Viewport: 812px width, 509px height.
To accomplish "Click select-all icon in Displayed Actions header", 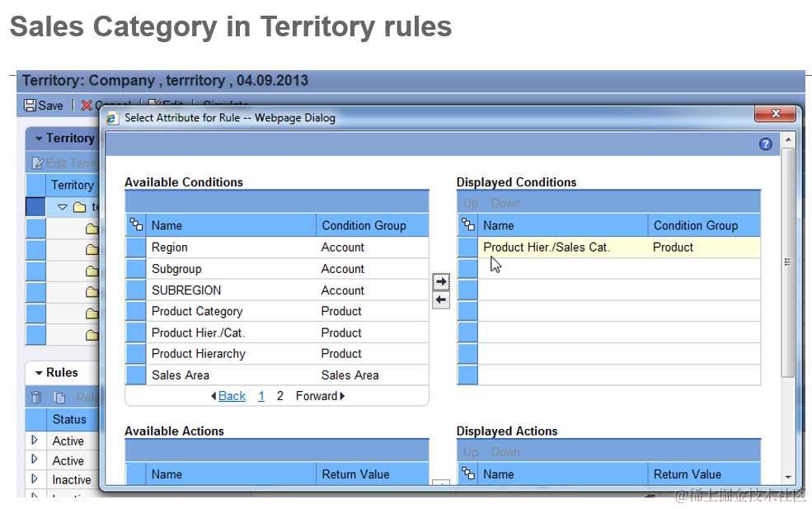I will pyautogui.click(x=468, y=474).
